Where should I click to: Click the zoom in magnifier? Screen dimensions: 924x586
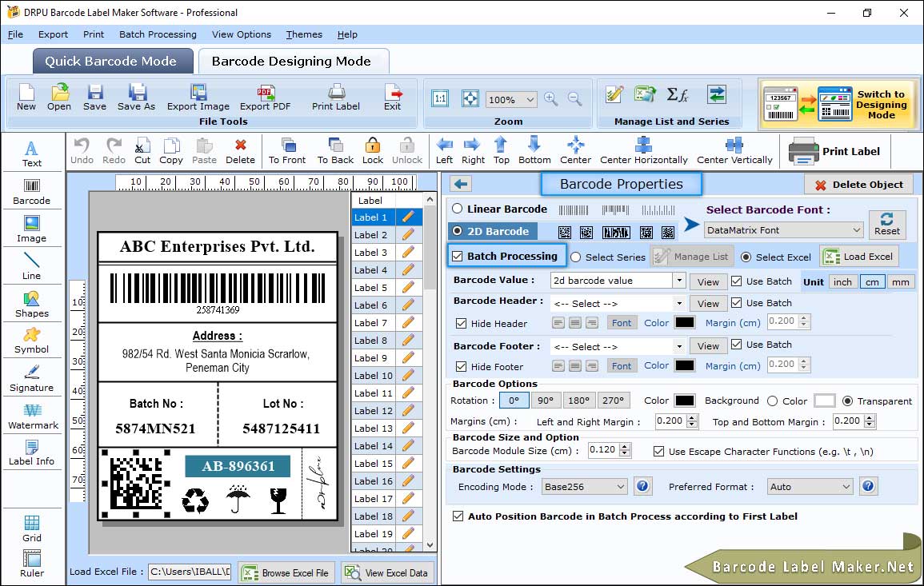pyautogui.click(x=551, y=99)
